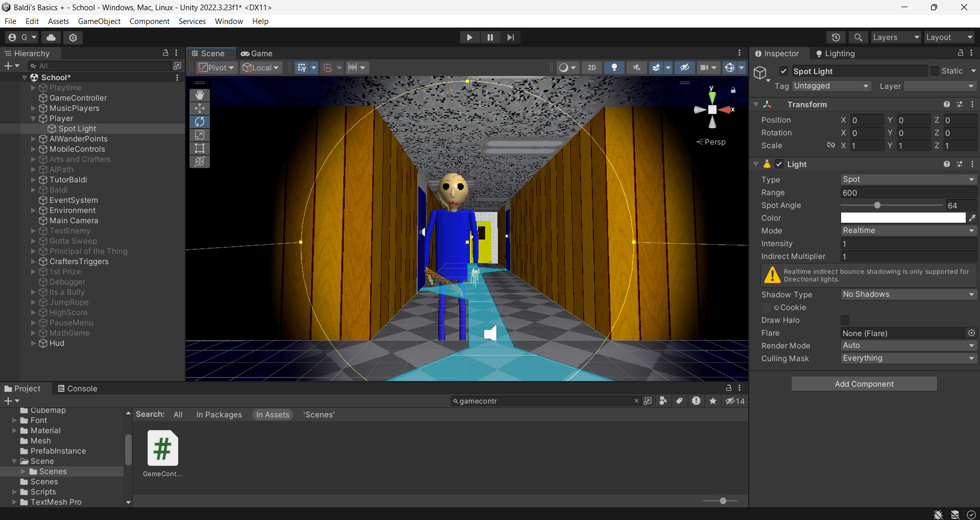Open the account G dropdown button

(22, 37)
